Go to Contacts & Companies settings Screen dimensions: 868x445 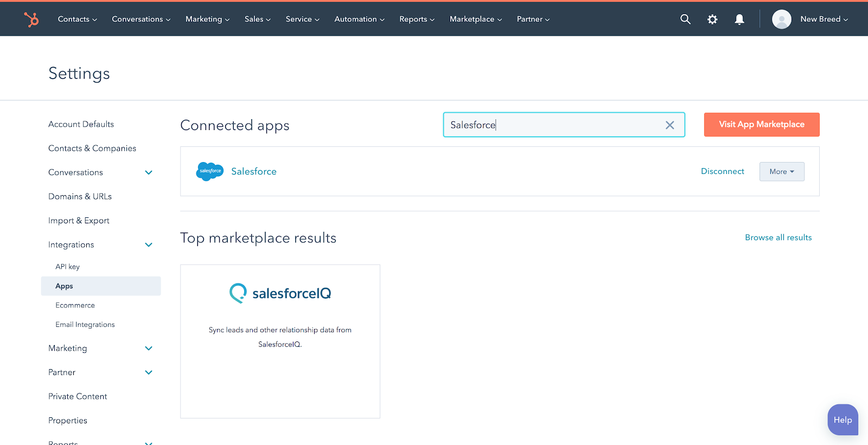[92, 148]
